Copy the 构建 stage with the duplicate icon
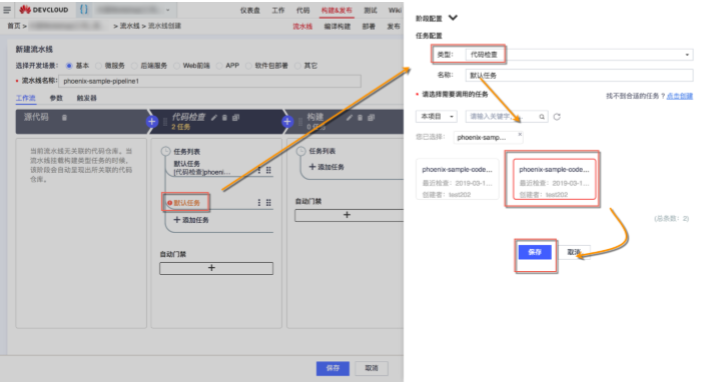 (371, 118)
